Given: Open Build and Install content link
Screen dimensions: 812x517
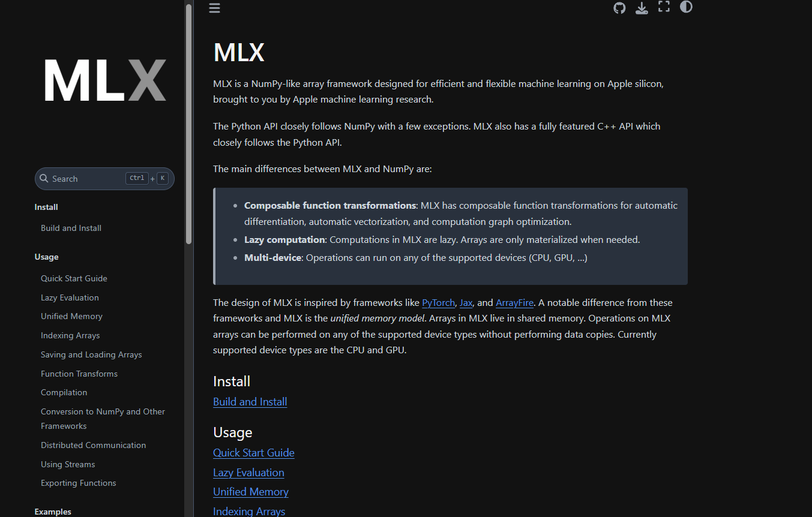Looking at the screenshot, I should [x=250, y=402].
